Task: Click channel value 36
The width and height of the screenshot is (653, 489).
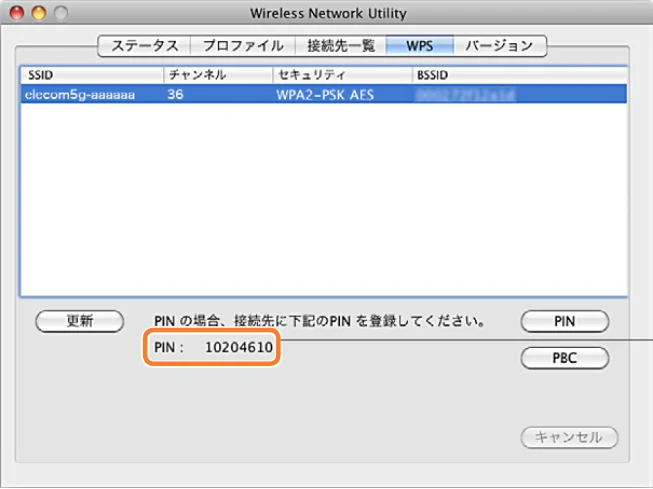Action: point(175,94)
